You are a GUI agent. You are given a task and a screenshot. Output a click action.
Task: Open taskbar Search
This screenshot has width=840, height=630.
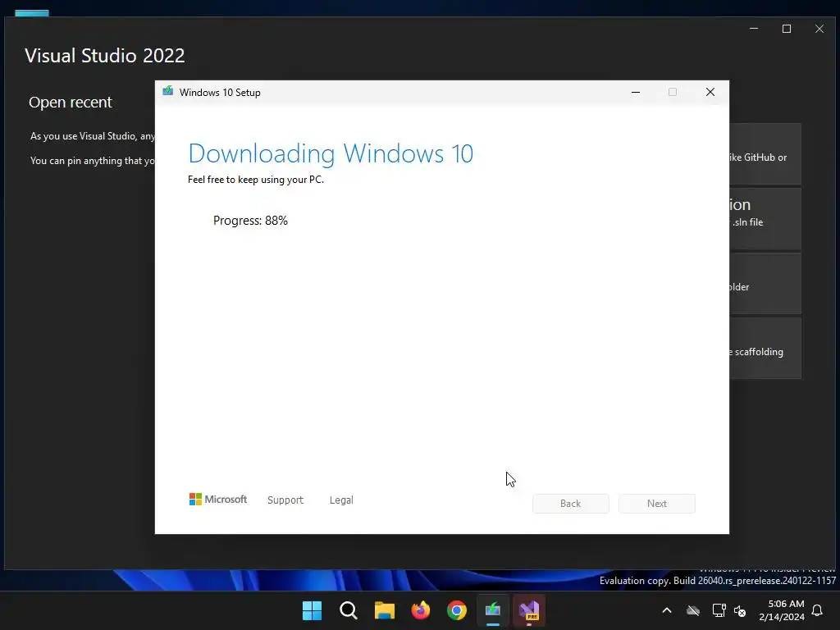tap(348, 610)
